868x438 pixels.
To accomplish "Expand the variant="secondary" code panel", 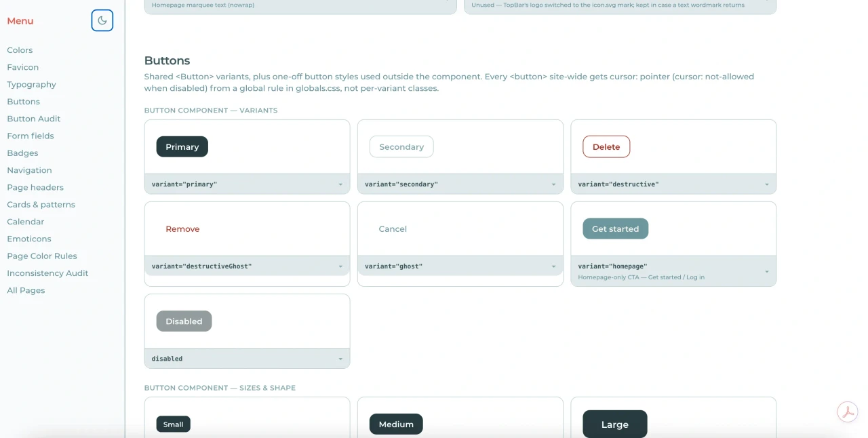I will pyautogui.click(x=460, y=184).
